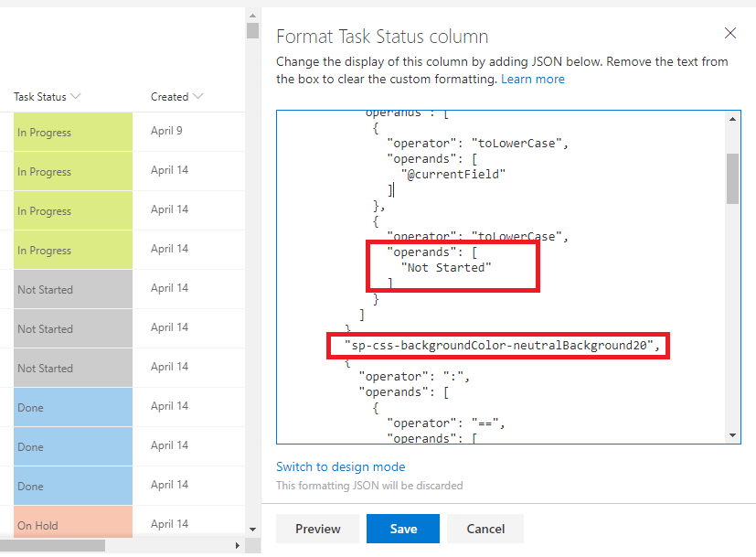Click Switch to design mode
Viewport: 756px width, 557px height.
[340, 466]
